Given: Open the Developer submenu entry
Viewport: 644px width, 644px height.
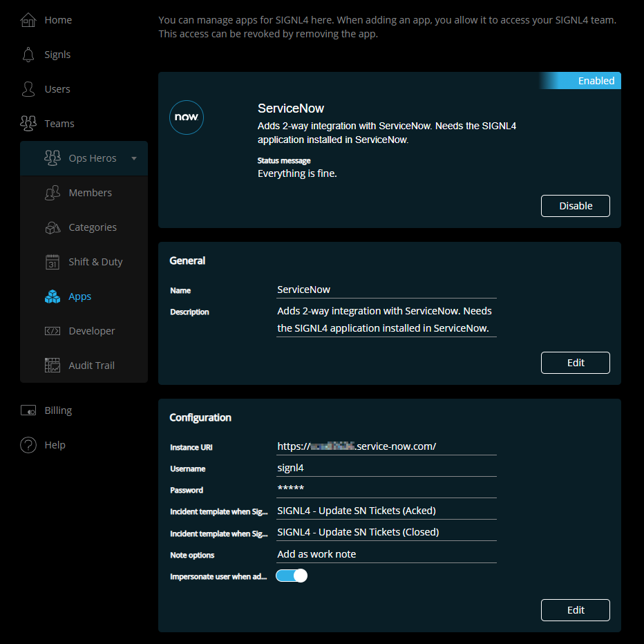Looking at the screenshot, I should click(x=92, y=330).
